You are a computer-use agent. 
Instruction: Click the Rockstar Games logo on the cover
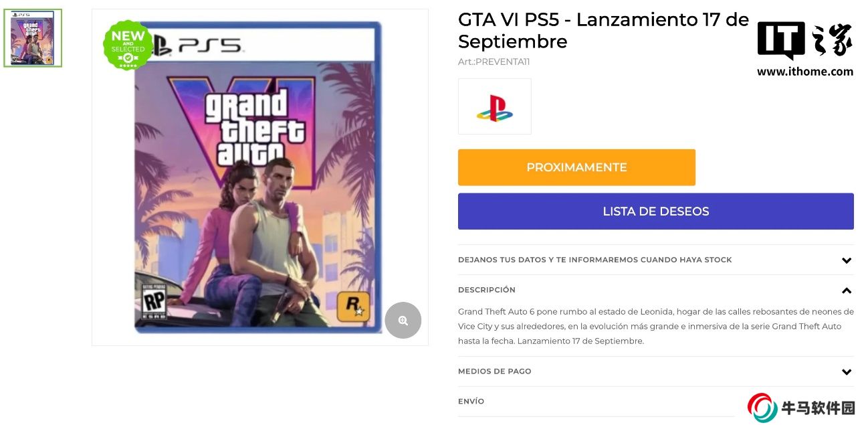[x=352, y=307]
